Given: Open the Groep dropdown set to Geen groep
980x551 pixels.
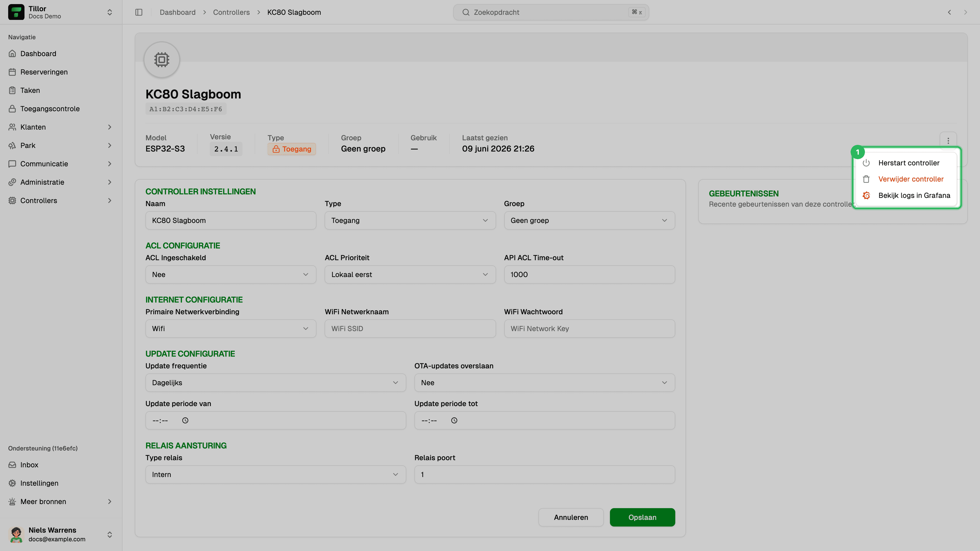Looking at the screenshot, I should (x=589, y=221).
